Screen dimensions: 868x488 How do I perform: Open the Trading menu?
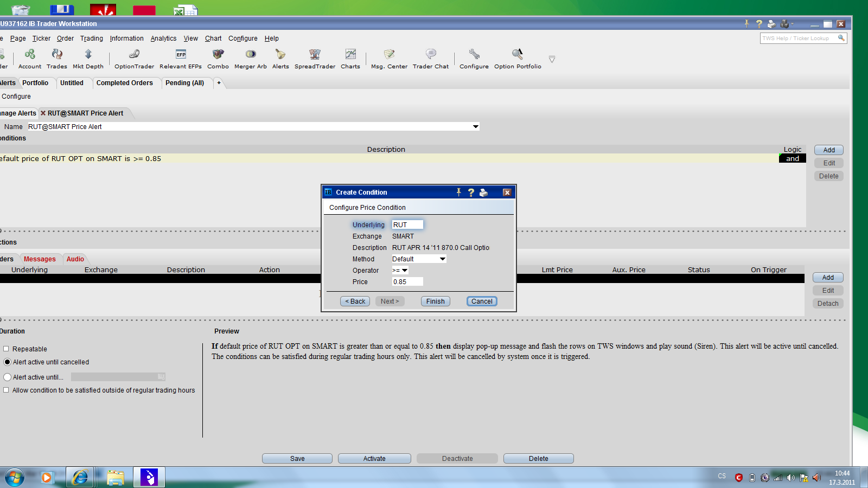(92, 38)
